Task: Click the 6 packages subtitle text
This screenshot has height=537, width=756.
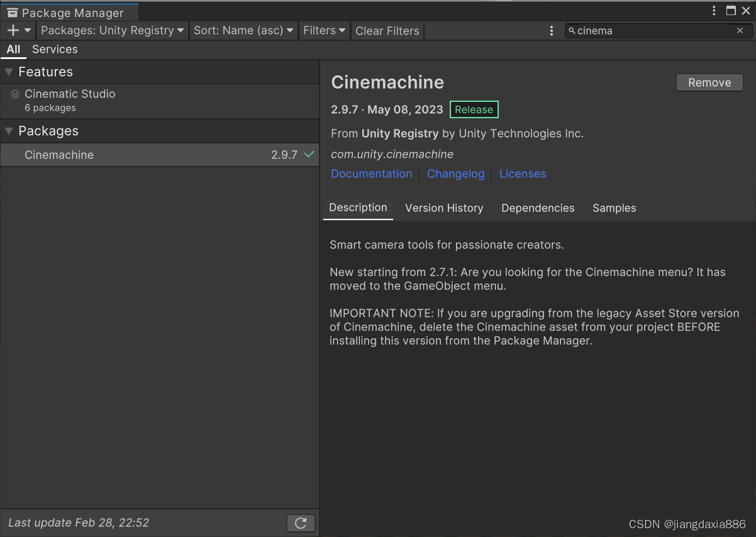Action: 50,108
